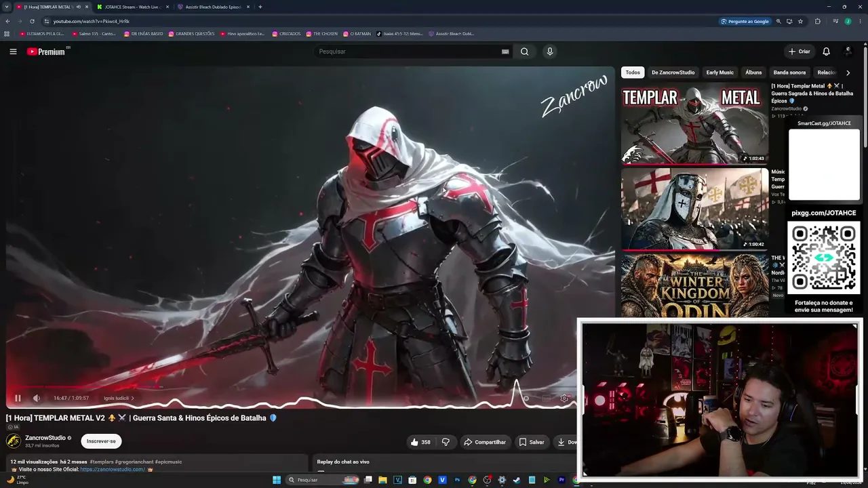Image resolution: width=868 pixels, height=488 pixels.
Task: Mute the Templar Metal tab audio icon
Action: point(79,7)
